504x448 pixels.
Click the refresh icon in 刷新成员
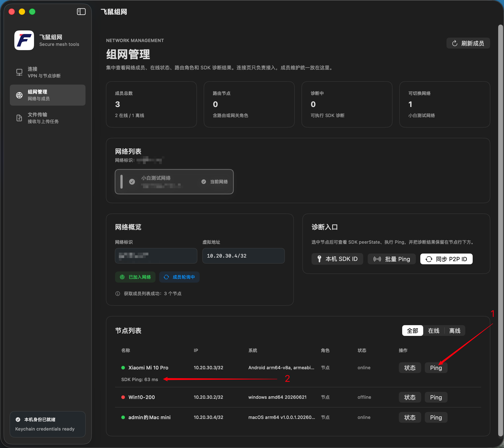point(455,43)
